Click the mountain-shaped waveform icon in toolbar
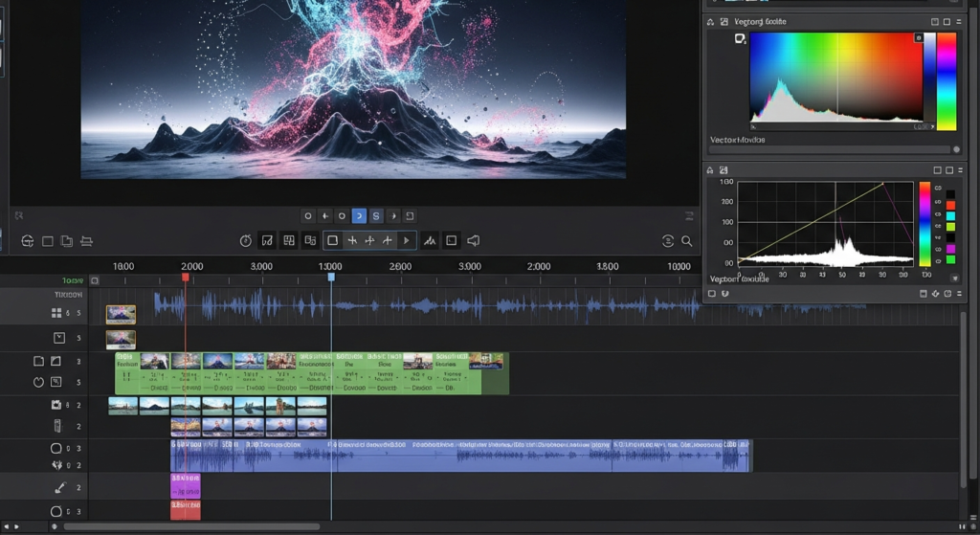Image resolution: width=980 pixels, height=535 pixels. click(x=430, y=241)
